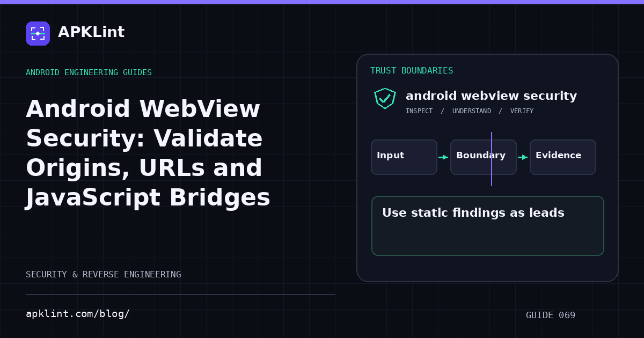Select the Boundary box
The width and height of the screenshot is (644, 338).
pyautogui.click(x=484, y=157)
